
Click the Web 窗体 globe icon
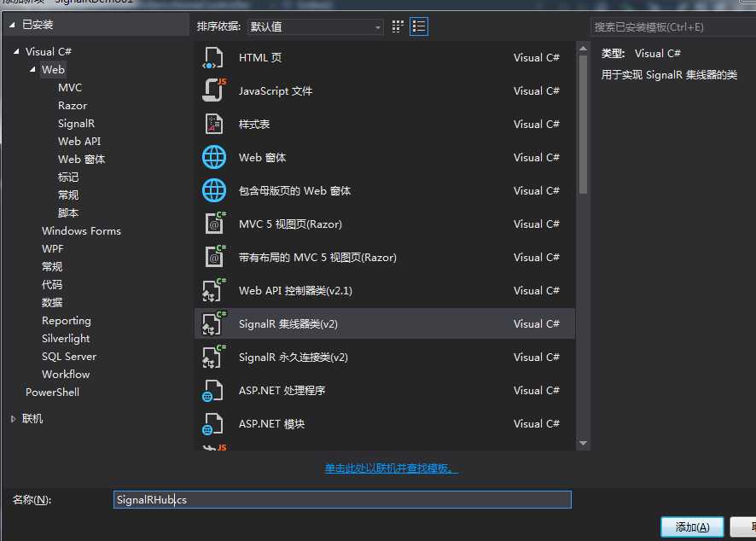tap(213, 157)
